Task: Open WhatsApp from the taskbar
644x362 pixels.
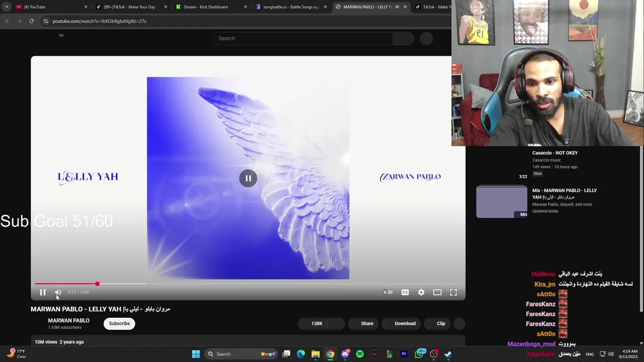Action: point(419,354)
